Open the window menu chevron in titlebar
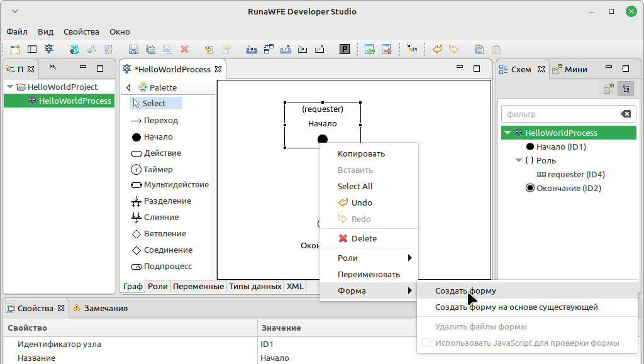 pos(15,11)
